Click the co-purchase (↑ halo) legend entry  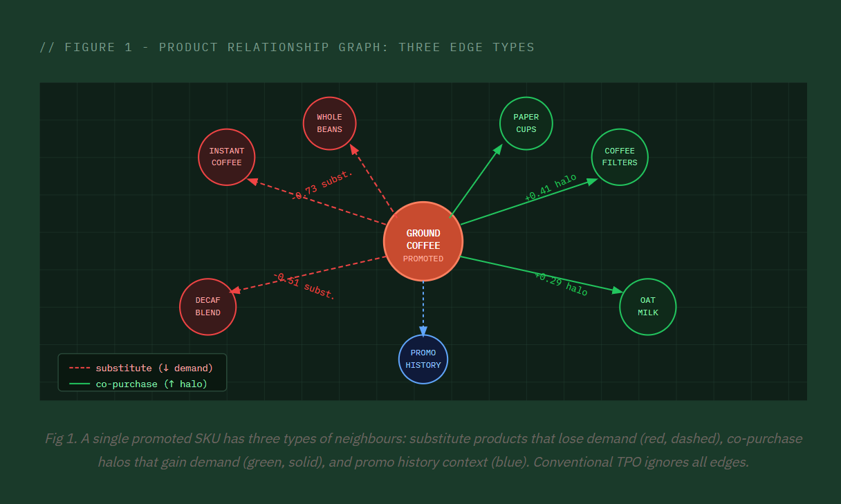pos(138,384)
